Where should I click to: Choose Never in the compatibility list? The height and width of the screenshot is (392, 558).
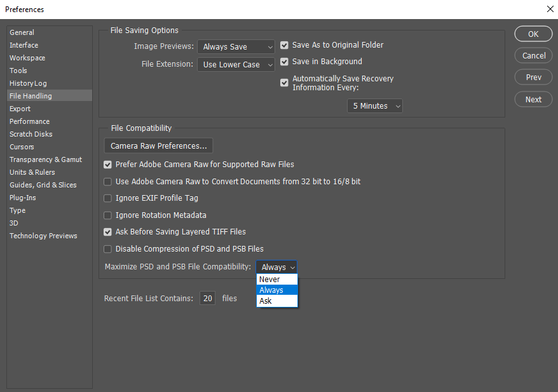(x=277, y=280)
